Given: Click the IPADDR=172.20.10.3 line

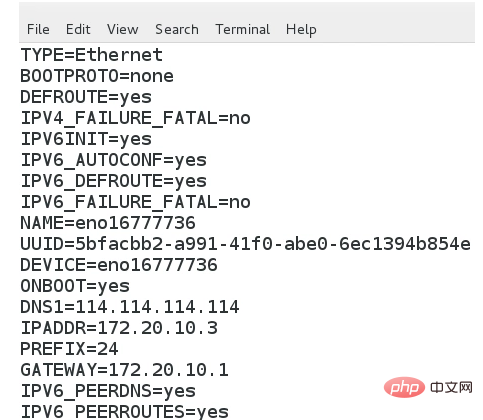Looking at the screenshot, I should tap(119, 328).
